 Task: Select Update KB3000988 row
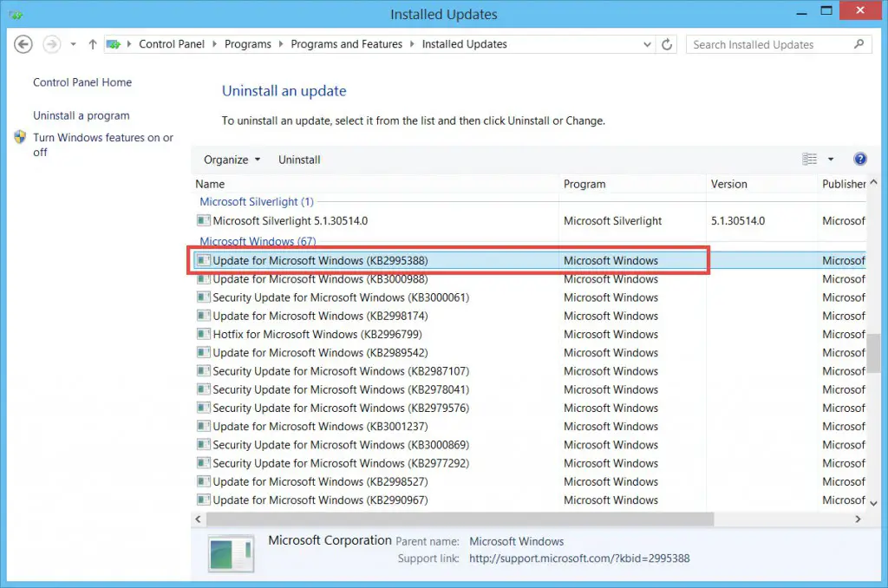point(530,279)
